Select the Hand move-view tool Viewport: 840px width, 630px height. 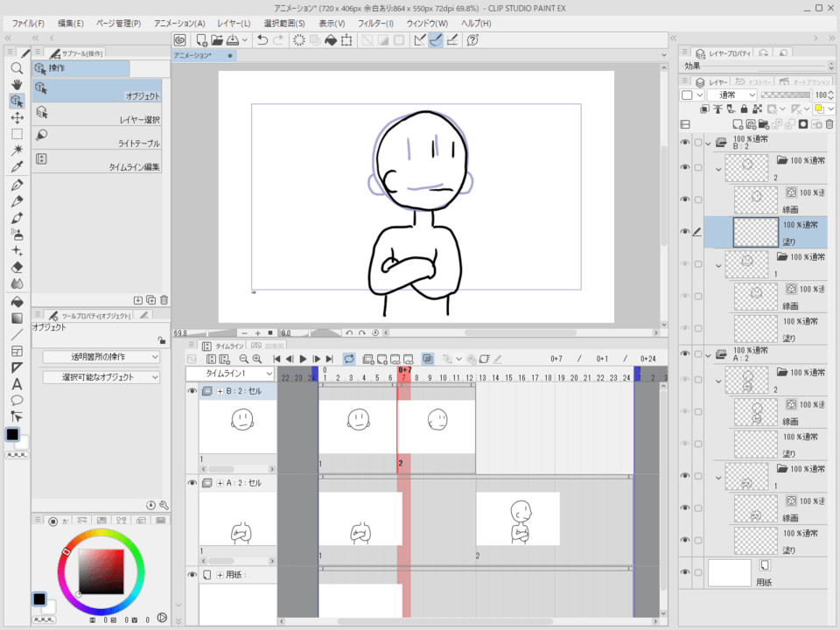pyautogui.click(x=17, y=85)
